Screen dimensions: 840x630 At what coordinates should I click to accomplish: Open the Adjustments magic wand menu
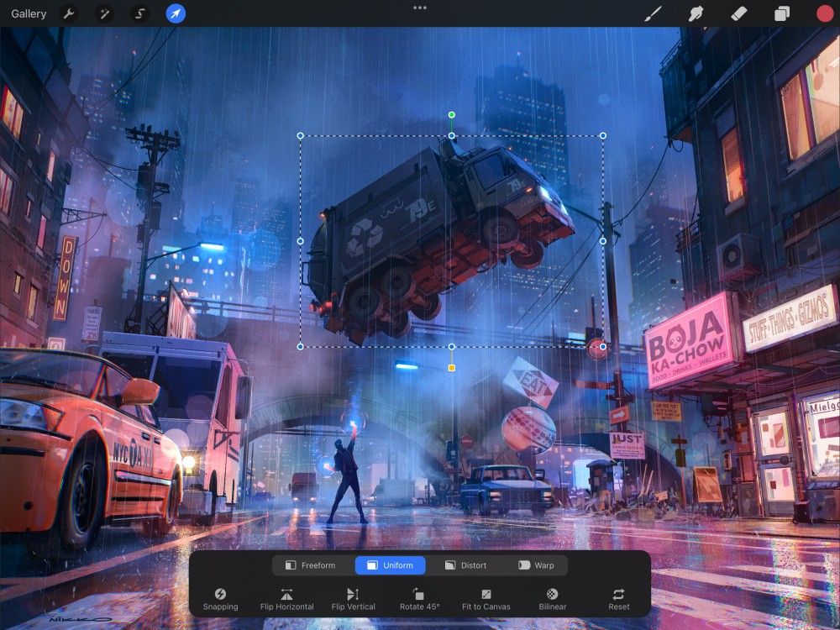pos(104,13)
